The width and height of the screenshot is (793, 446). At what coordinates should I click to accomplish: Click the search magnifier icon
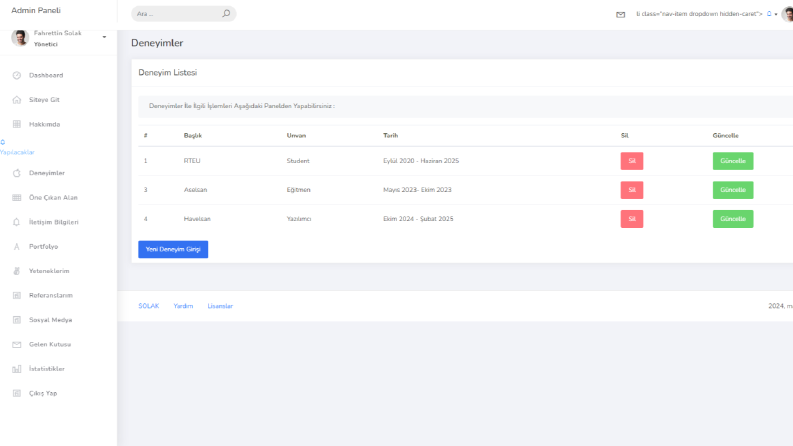coord(226,14)
